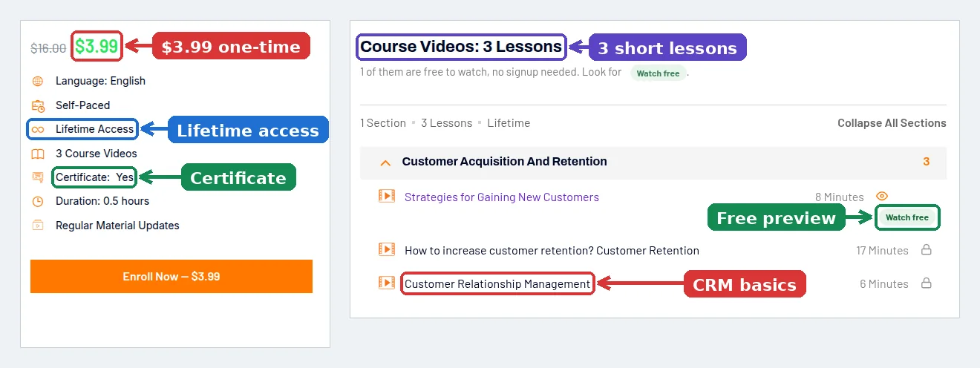Select the Customer Relationship Management lesson title
980x368 pixels.
(497, 283)
